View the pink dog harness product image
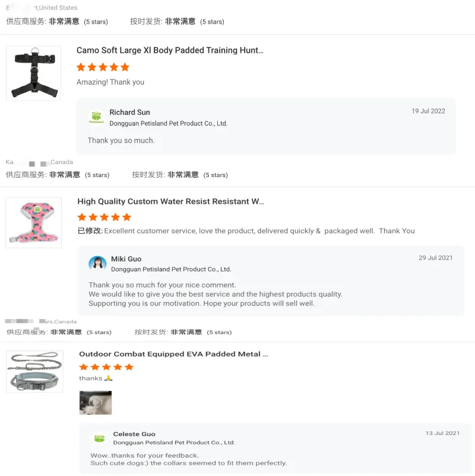 pyautogui.click(x=33, y=222)
